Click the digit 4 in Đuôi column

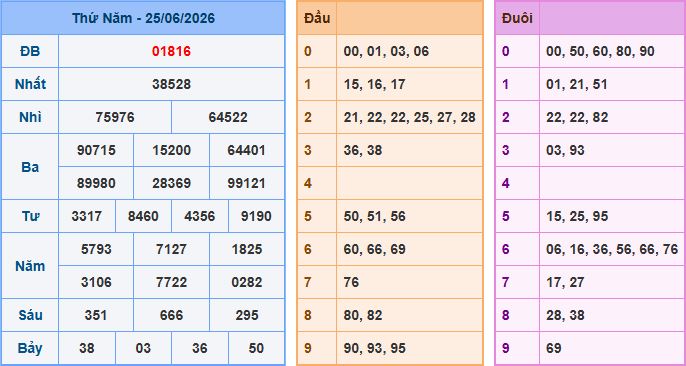[506, 183]
